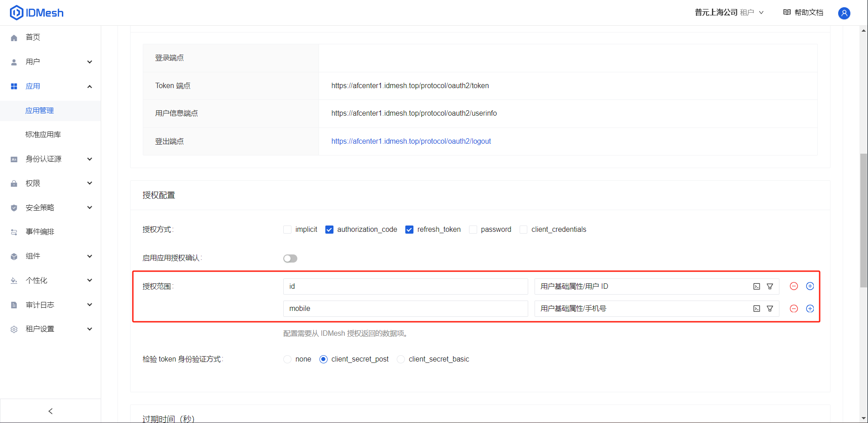Toggle the 启用应用授权确认 switch
Viewport: 868px width, 423px height.
(x=290, y=258)
